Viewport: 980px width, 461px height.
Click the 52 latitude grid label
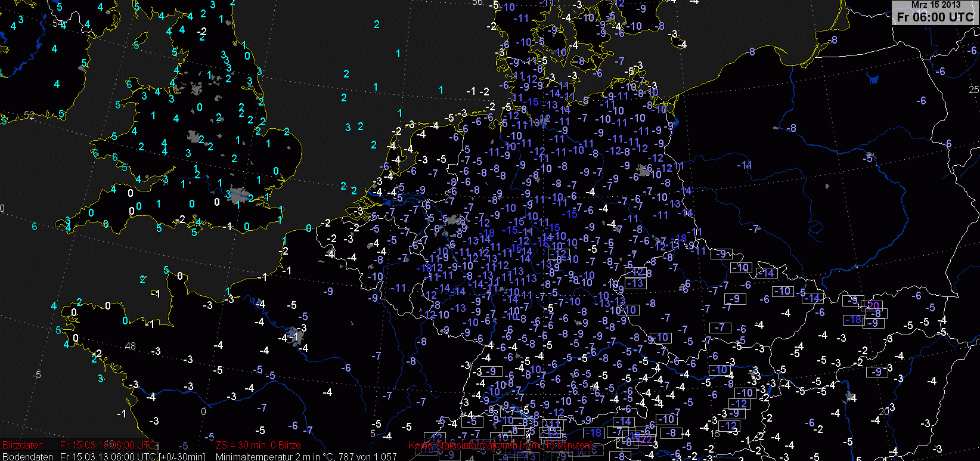[29, 115]
